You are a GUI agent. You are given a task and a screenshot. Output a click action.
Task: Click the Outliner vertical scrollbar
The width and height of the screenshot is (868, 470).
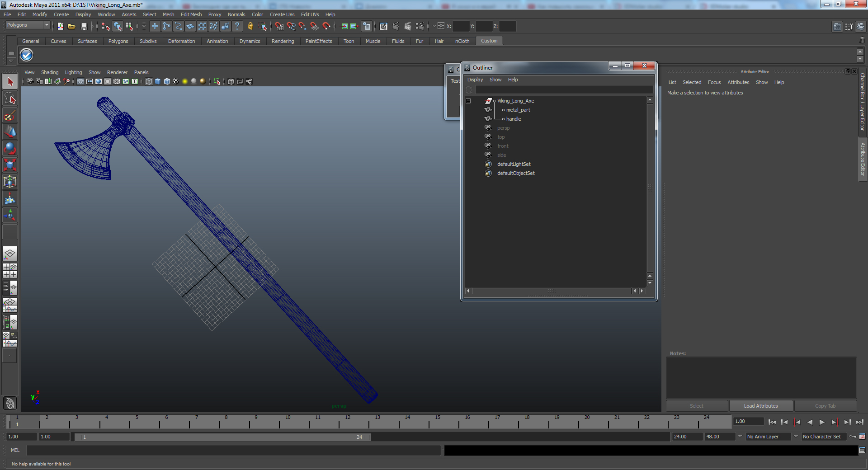pos(650,188)
